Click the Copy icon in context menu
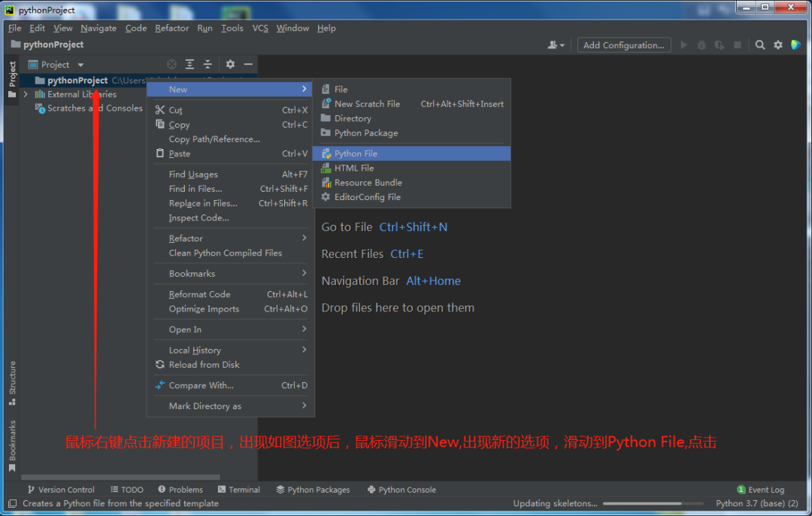 160,124
